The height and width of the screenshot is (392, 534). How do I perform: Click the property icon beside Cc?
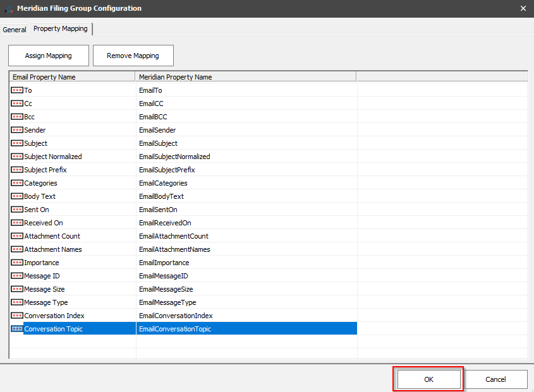point(16,104)
